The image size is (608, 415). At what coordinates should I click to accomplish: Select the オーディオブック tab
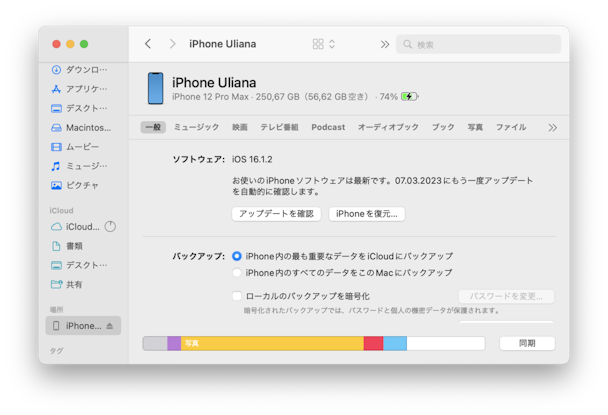388,127
